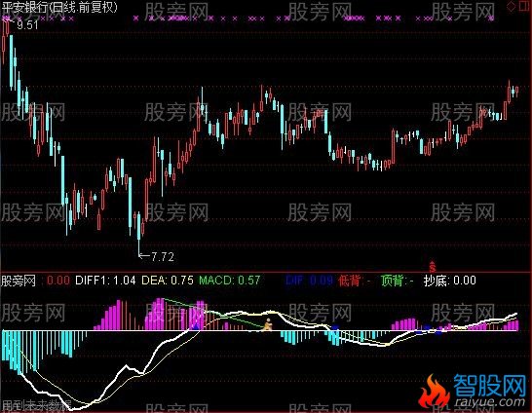This screenshot has width=532, height=413.
Task: Click the DEA: 0.75 readout
Action: 168,281
